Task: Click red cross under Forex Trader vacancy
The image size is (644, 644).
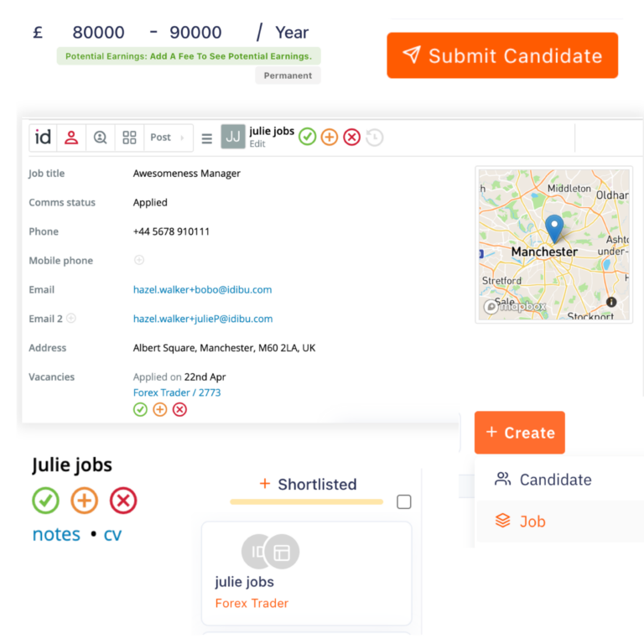Action: (179, 409)
